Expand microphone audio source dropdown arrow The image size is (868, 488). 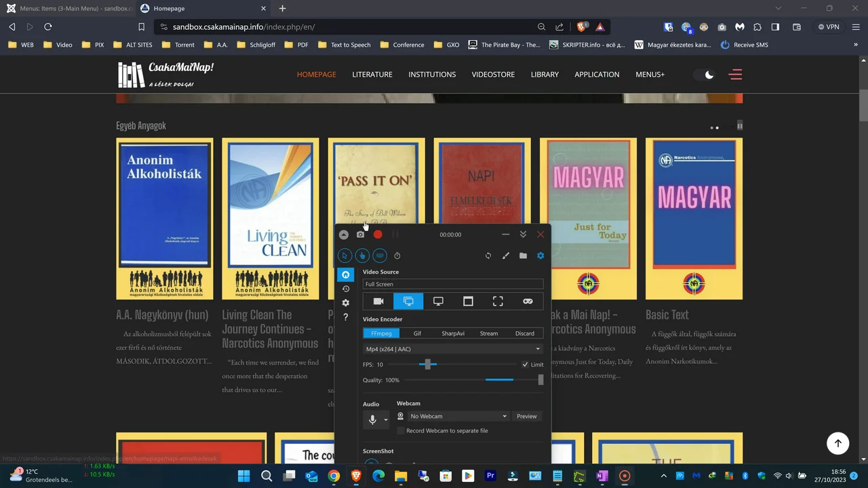tap(386, 420)
